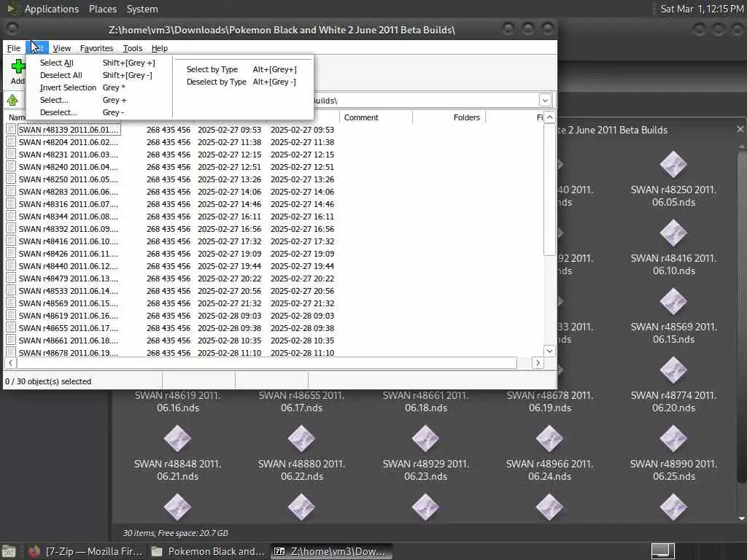747x560 pixels.
Task: Click show desktop icon in bottom panel
Action: (x=9, y=551)
